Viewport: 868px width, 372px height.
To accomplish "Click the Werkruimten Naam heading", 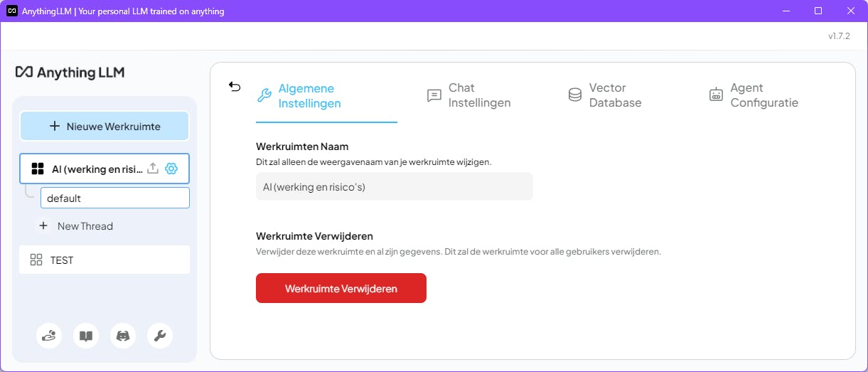I will pyautogui.click(x=302, y=147).
